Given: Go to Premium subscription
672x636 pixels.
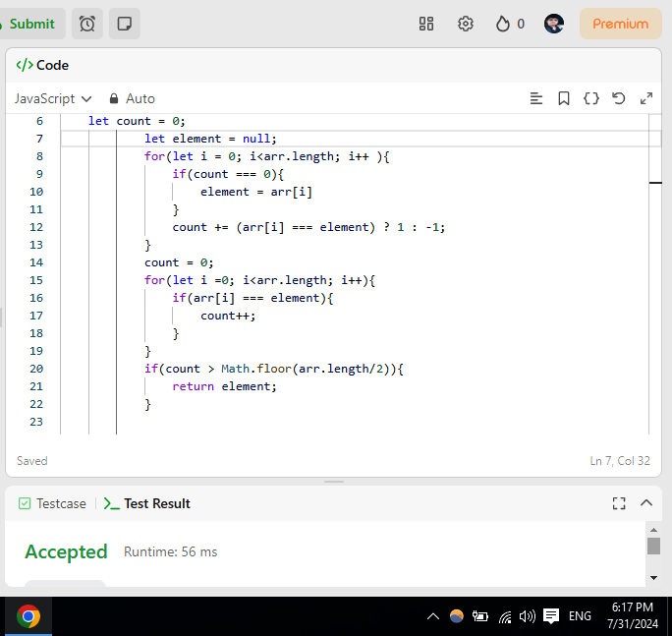Looking at the screenshot, I should (620, 24).
